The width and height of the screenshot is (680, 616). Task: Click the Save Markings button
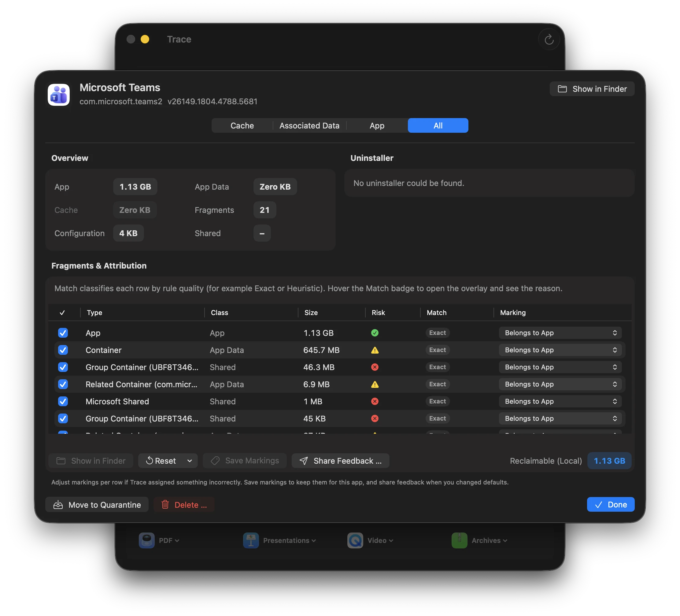(x=245, y=461)
